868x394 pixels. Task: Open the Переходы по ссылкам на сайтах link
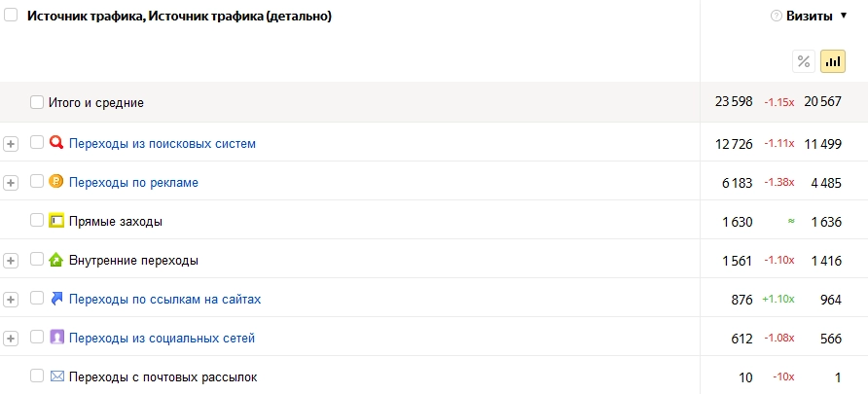pyautogui.click(x=164, y=299)
